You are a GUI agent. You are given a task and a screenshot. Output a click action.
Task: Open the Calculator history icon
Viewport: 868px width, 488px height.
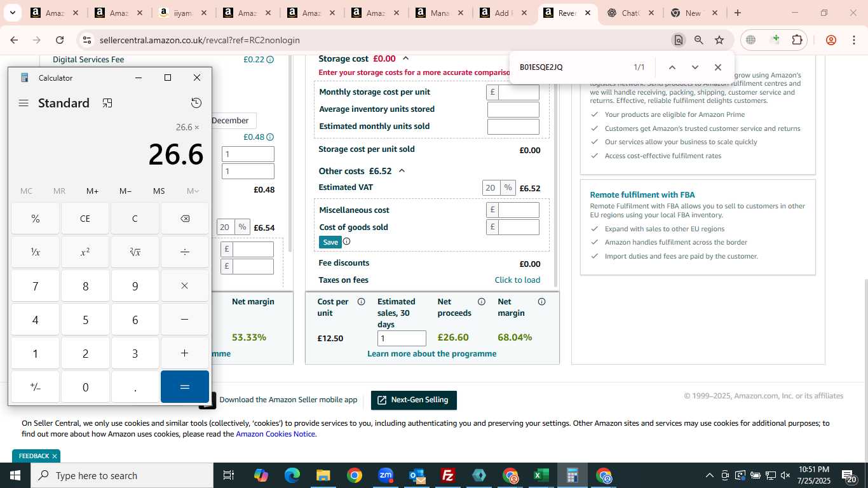tap(196, 103)
